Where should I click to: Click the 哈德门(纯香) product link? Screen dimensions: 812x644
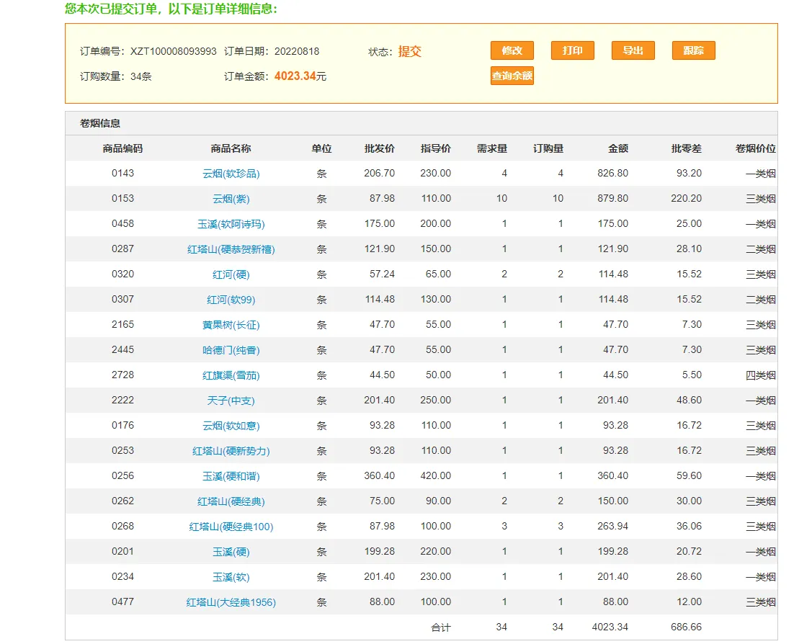tap(231, 350)
